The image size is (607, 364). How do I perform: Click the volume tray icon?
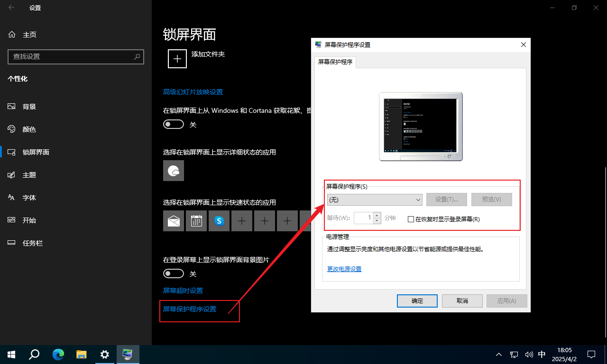click(528, 354)
